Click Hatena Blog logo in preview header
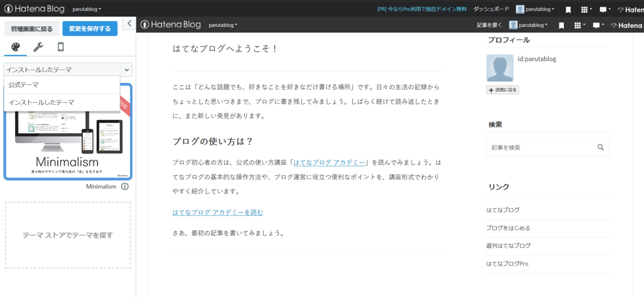644x297 pixels. tap(171, 25)
